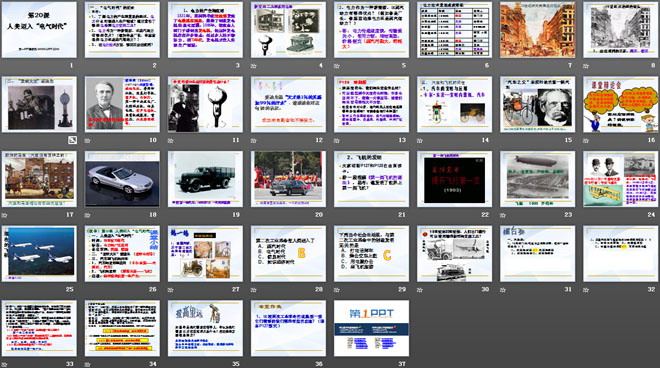Click the animation star icon under slide 31
The width and height of the screenshot is (660, 368).
503,290
